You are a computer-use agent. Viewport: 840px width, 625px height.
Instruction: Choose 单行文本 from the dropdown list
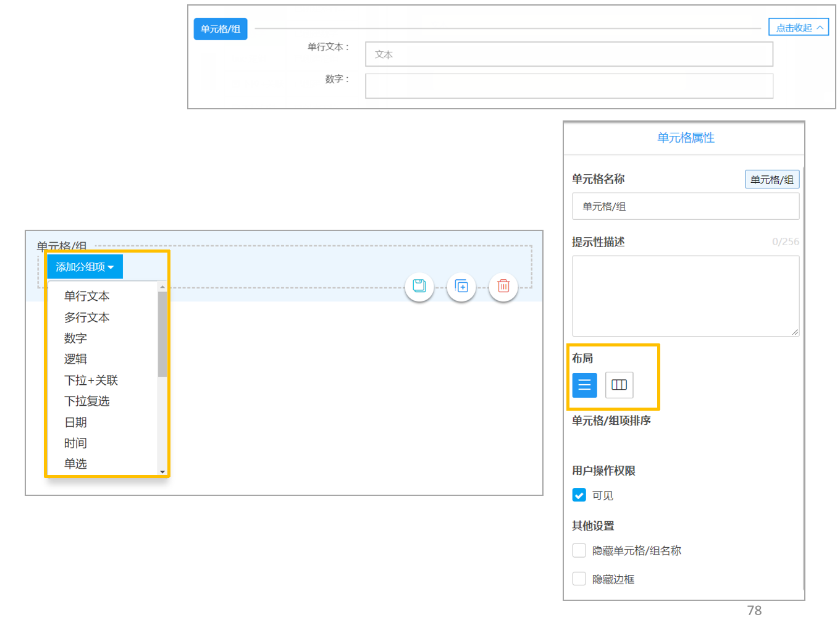(x=86, y=296)
